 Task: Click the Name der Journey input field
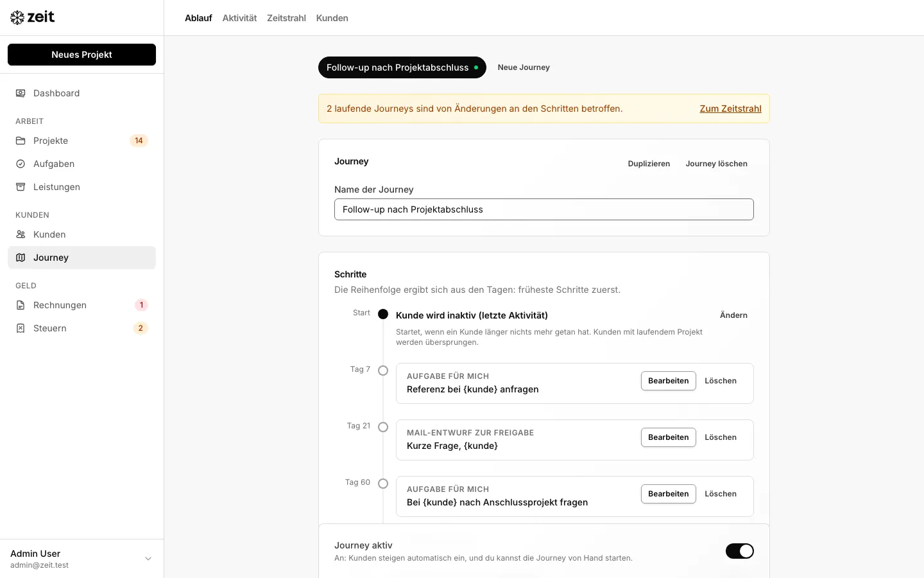(544, 209)
